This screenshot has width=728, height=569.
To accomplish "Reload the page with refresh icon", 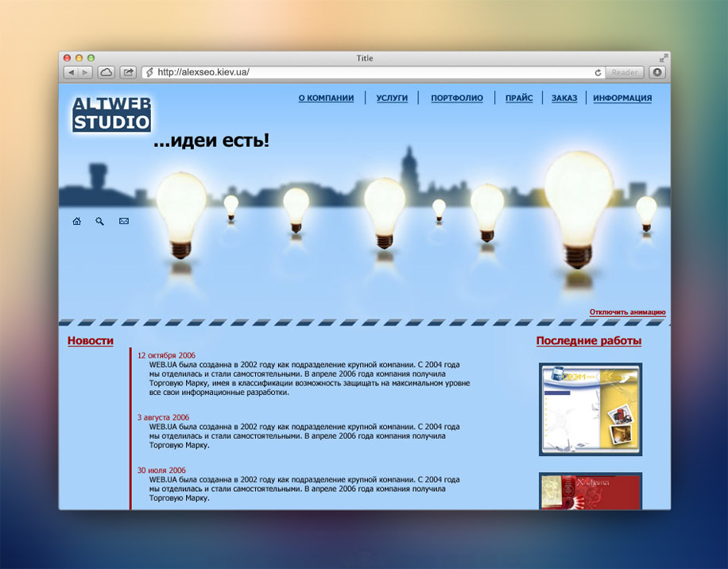I will [x=598, y=72].
